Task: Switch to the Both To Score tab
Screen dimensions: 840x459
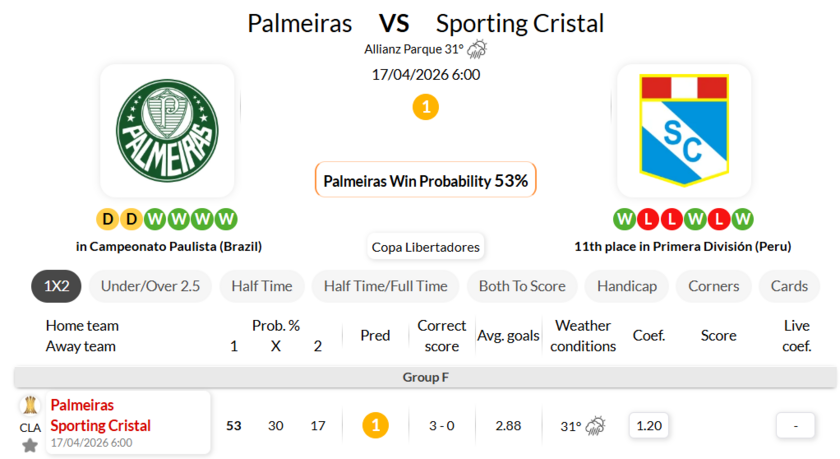Action: [522, 286]
